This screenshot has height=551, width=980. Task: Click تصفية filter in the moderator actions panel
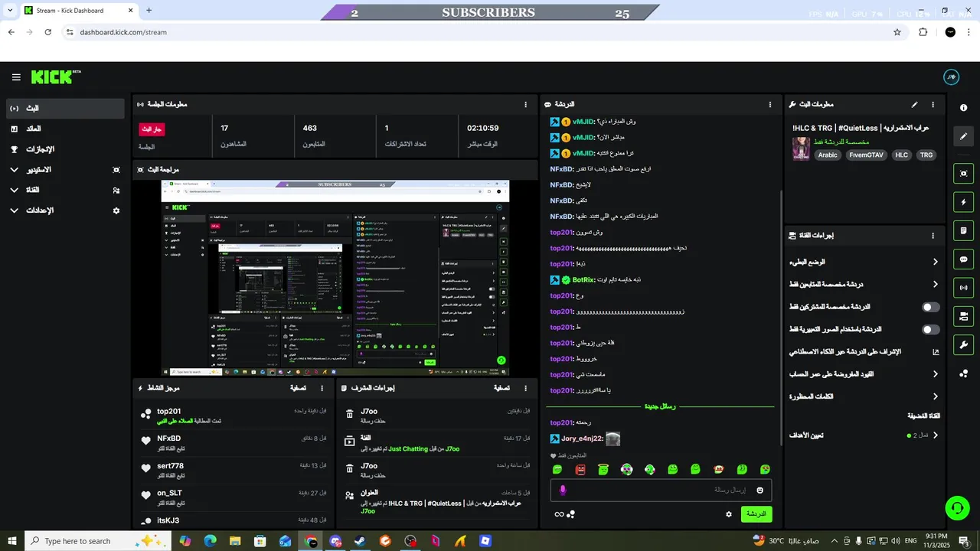[501, 388]
